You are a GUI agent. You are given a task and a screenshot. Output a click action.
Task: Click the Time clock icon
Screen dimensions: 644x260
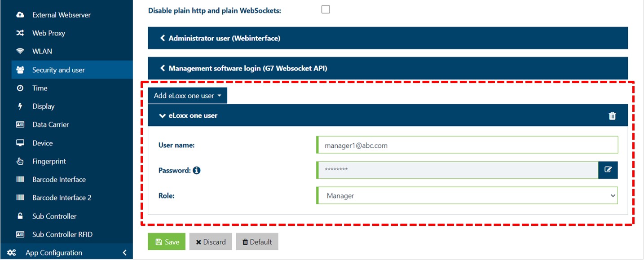tap(20, 88)
